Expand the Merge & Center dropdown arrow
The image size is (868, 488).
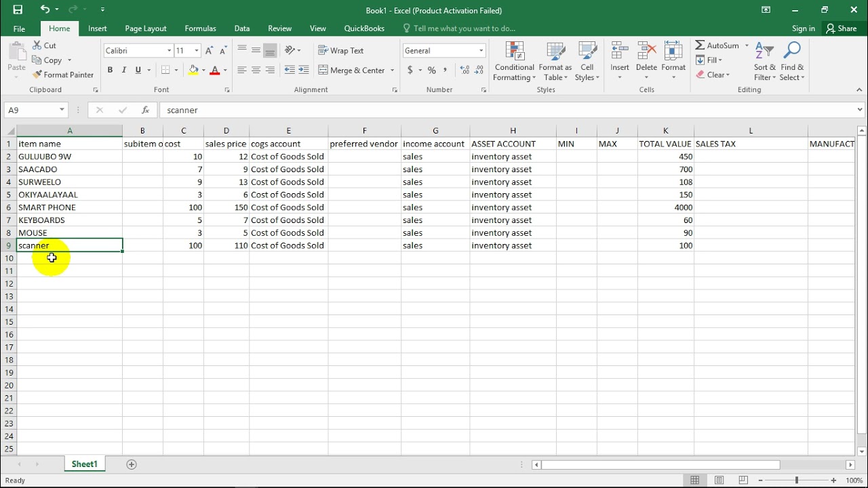click(x=392, y=70)
